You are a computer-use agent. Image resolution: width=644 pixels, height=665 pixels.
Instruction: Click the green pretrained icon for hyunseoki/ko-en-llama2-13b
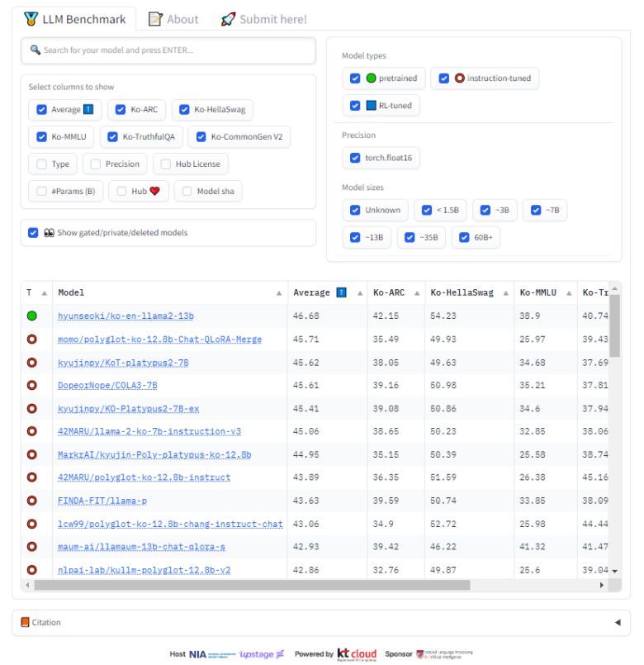point(32,316)
